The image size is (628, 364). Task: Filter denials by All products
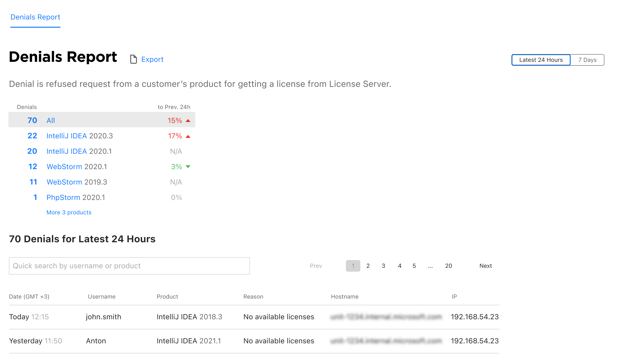pyautogui.click(x=51, y=121)
